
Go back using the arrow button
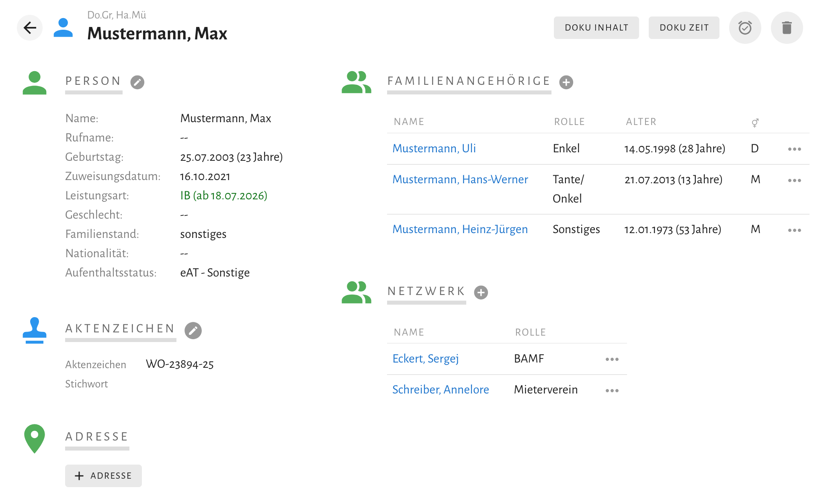30,28
